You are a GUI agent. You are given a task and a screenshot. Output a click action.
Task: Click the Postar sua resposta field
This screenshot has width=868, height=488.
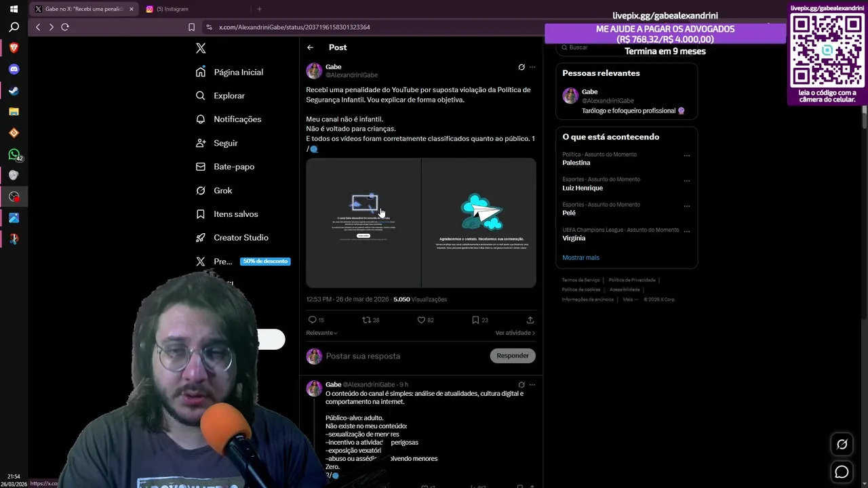pos(403,356)
